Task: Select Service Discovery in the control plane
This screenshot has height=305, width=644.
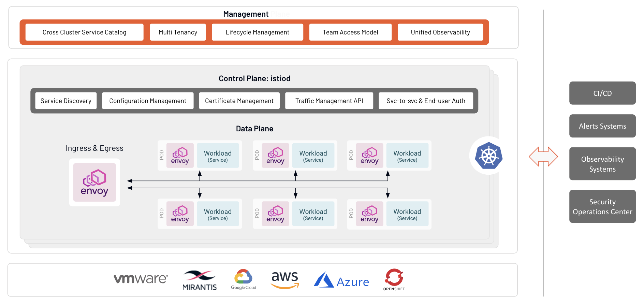Action: (x=66, y=101)
